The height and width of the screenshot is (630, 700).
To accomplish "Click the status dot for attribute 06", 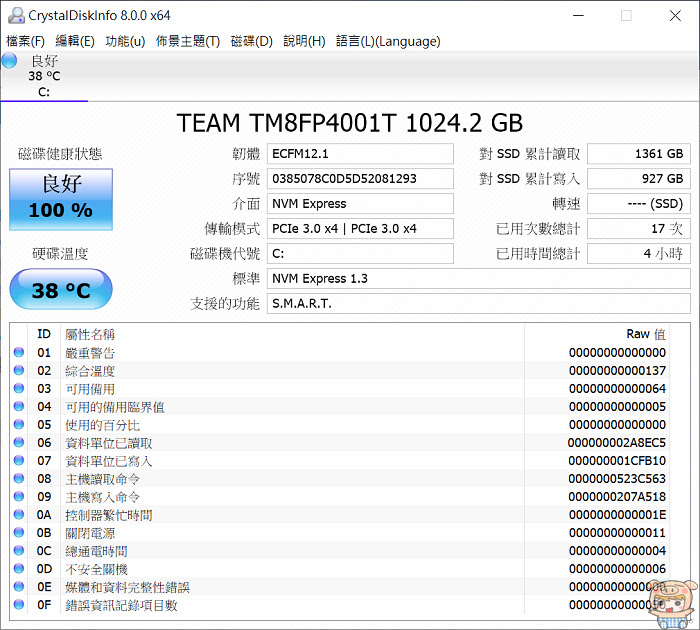I will 19,442.
